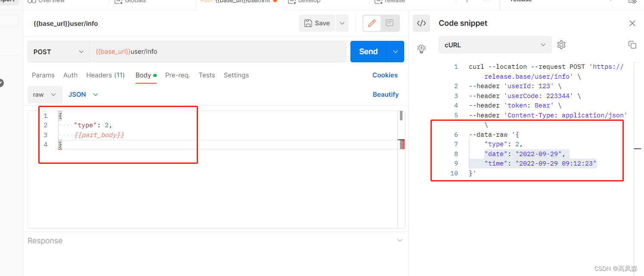
Task: Click the {{part_body}} variable in body editor
Action: coord(99,135)
